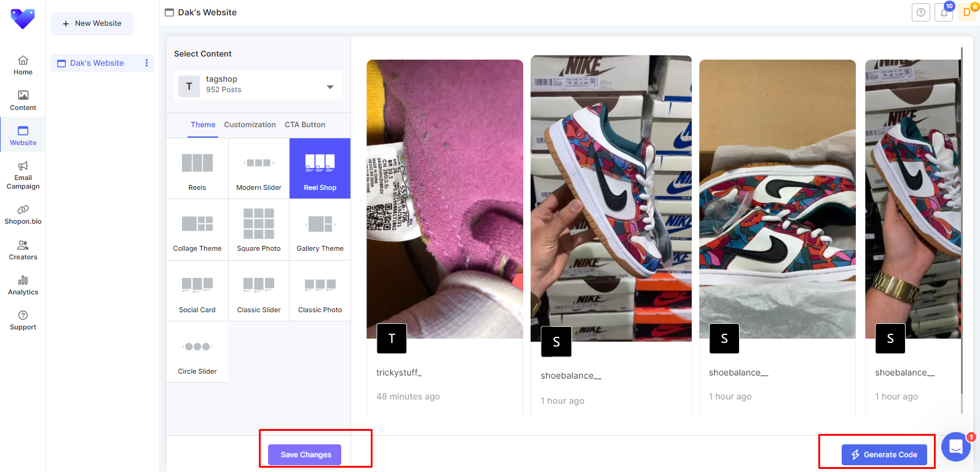Click the Dak's Website page title
980x472 pixels.
(207, 12)
